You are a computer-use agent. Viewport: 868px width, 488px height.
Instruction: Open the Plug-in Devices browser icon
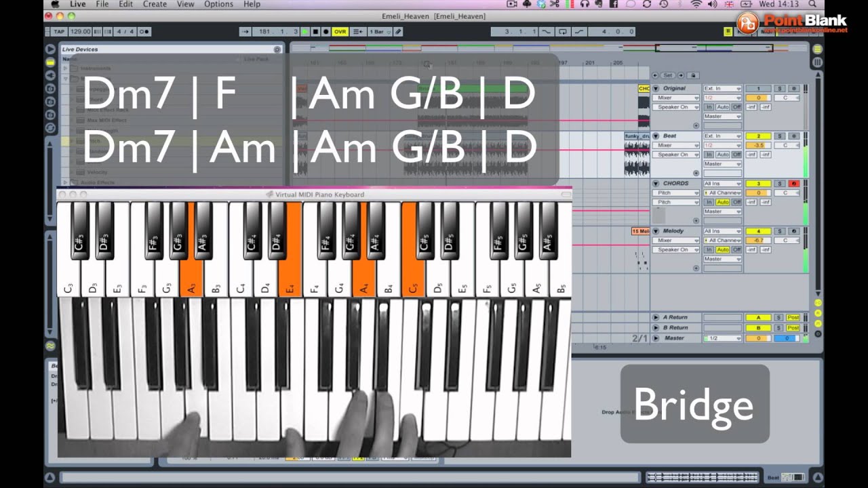50,75
